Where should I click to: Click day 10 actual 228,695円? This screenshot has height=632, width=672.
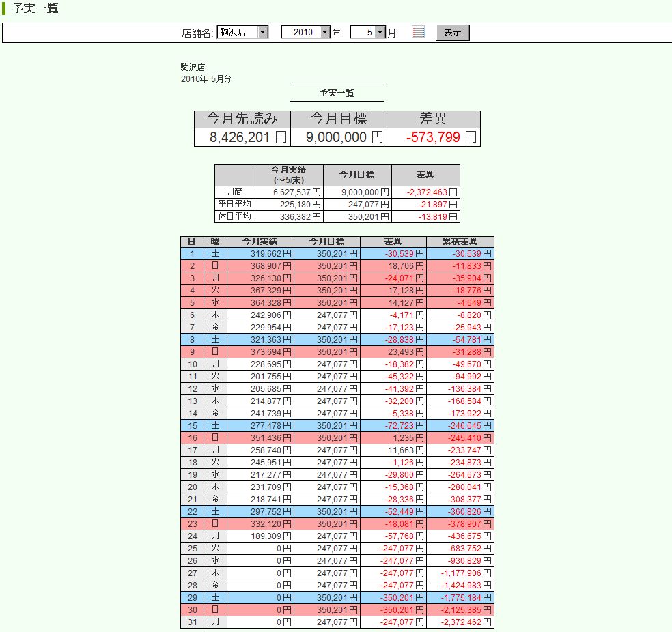(261, 364)
